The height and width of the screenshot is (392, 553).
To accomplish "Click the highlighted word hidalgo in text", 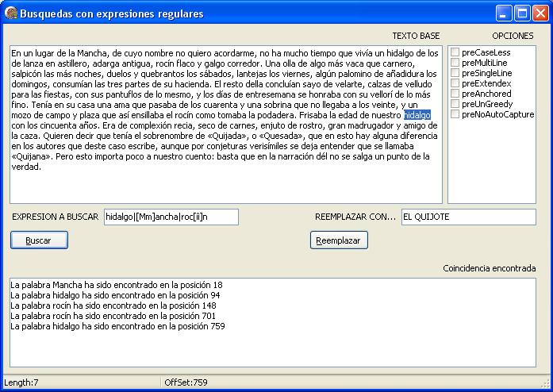I will coord(417,115).
